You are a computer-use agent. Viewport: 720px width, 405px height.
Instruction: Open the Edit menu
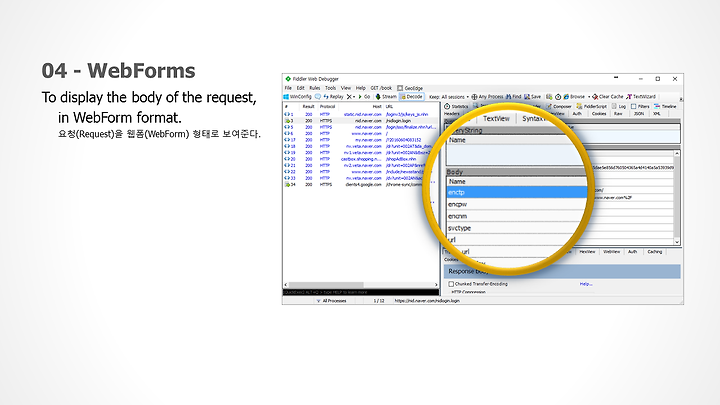pyautogui.click(x=300, y=88)
